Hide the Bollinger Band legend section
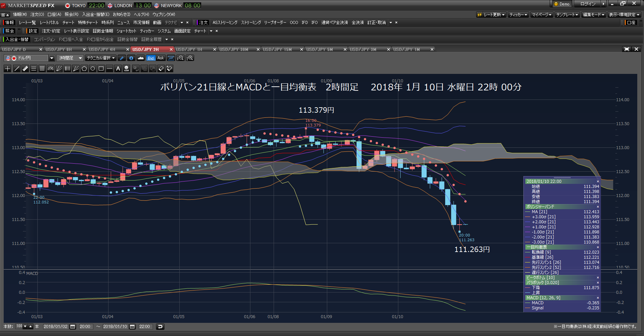Viewport: 644px width, 336px height. pyautogui.click(x=598, y=207)
